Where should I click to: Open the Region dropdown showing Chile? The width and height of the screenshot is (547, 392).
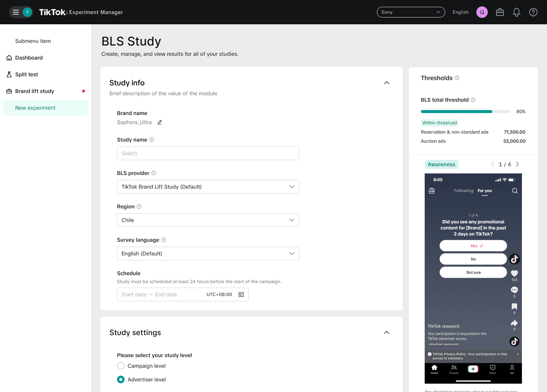coord(208,220)
